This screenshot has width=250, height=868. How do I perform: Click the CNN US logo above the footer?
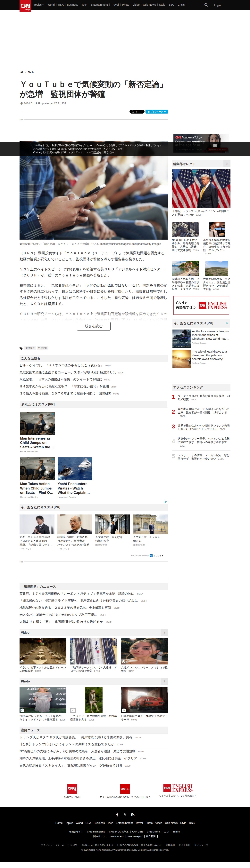(x=125, y=789)
